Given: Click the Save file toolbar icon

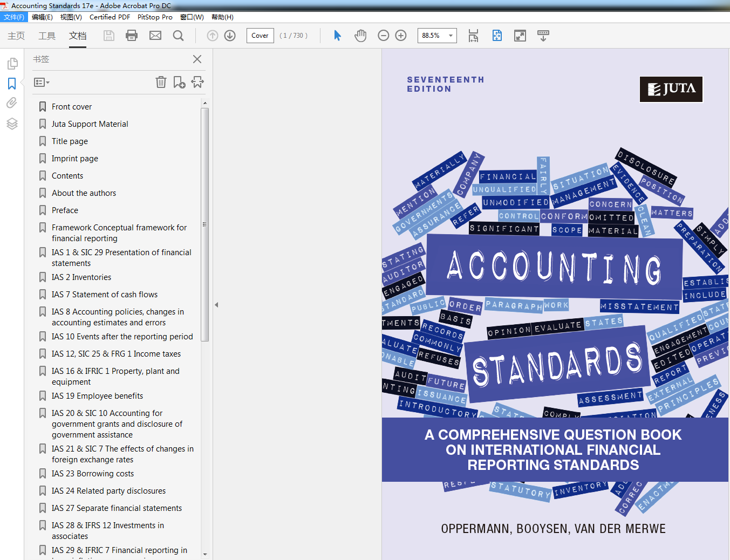Looking at the screenshot, I should pyautogui.click(x=109, y=36).
